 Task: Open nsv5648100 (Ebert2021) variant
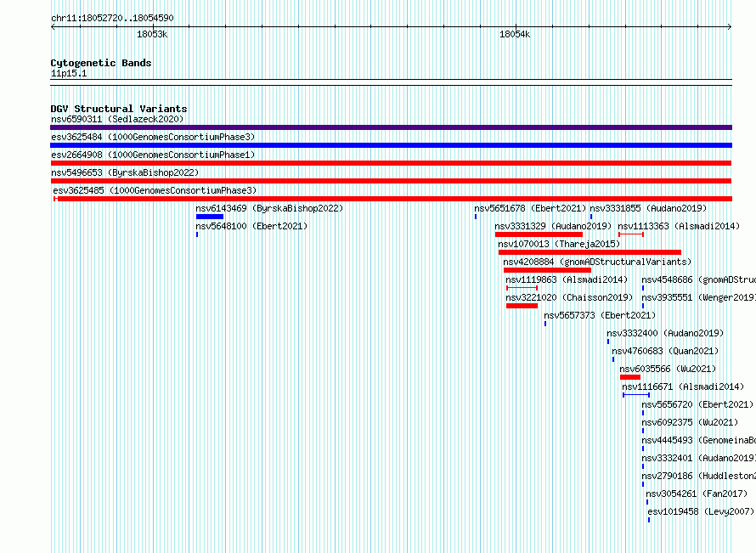coord(251,226)
